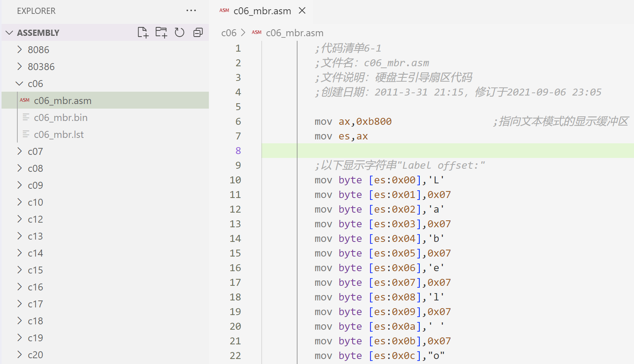Expand the c07 folder
634x364 pixels.
click(x=105, y=151)
